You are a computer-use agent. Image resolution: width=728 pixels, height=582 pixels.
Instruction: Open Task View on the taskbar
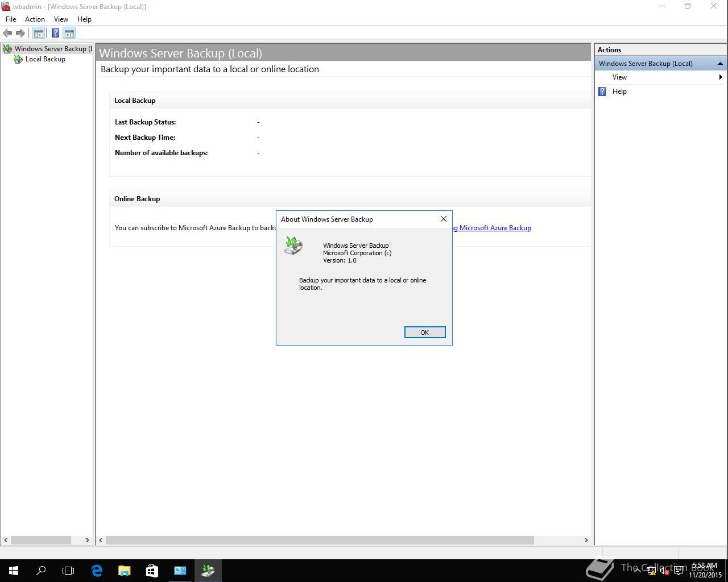68,571
